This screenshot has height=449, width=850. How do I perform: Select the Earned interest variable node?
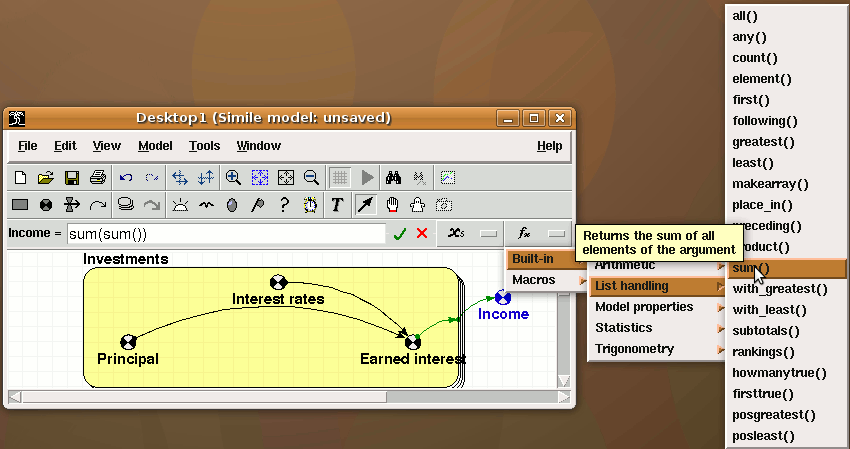point(413,342)
